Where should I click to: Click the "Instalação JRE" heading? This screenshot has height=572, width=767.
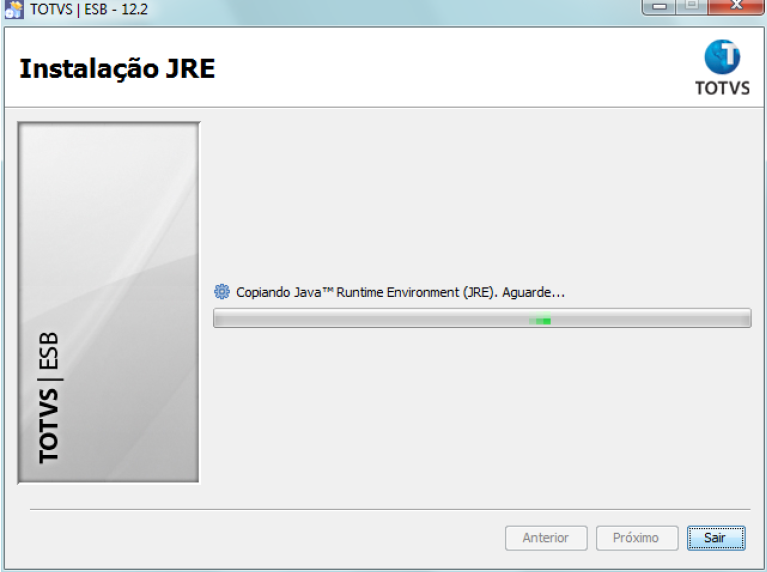117,69
